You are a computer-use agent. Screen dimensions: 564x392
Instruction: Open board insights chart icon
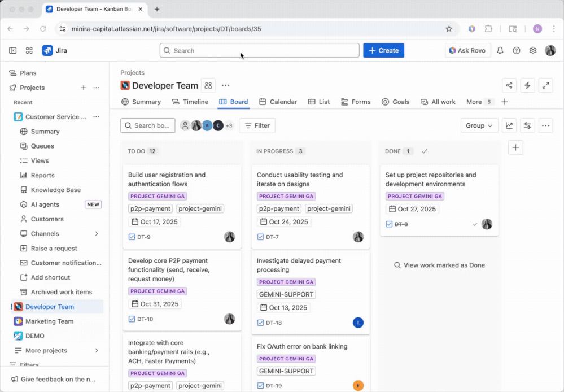click(x=509, y=125)
